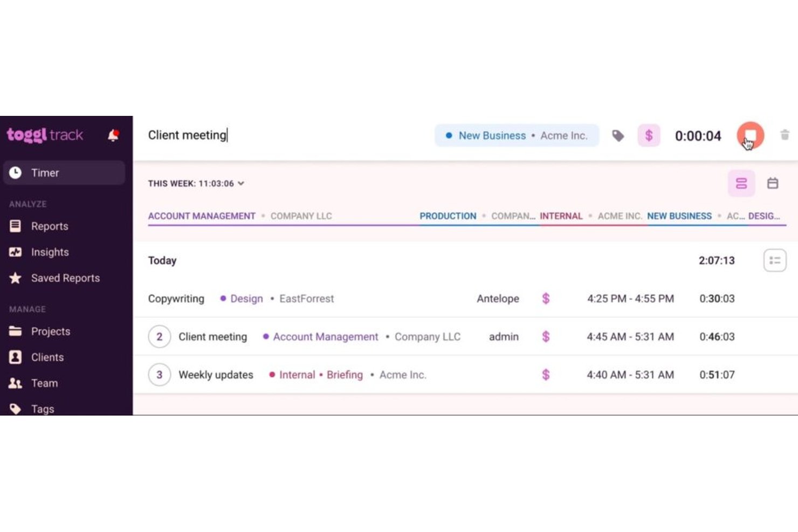Image resolution: width=798 pixels, height=532 pixels.
Task: Switch to calendar view
Action: coord(773,183)
